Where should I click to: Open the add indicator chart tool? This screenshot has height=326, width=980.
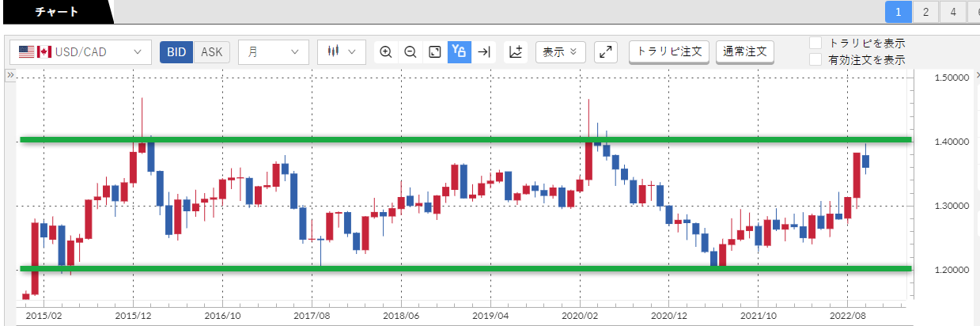click(516, 52)
